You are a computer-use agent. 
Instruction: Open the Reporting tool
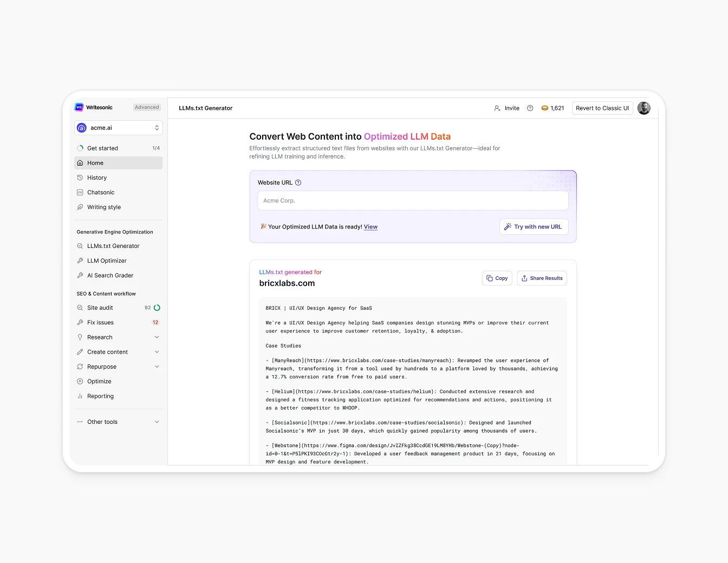click(x=100, y=396)
